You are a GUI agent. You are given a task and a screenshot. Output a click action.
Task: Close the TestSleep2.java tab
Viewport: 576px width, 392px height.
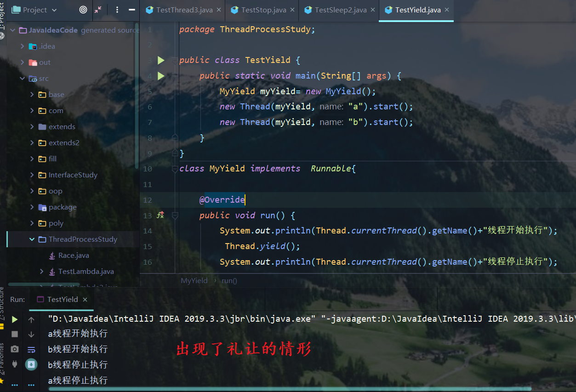tap(373, 10)
